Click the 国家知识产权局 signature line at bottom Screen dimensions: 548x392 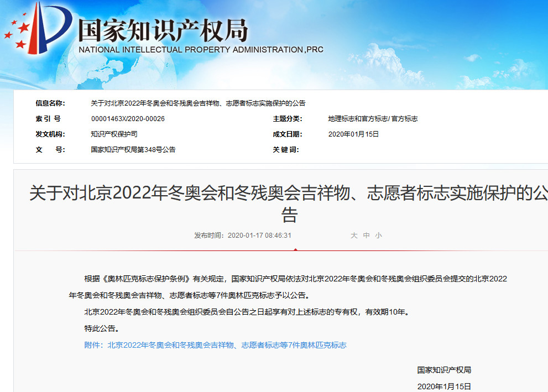click(445, 369)
